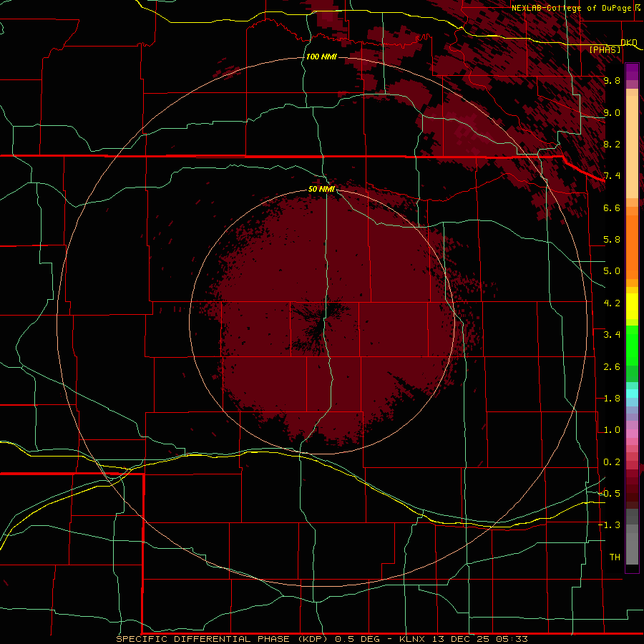Image resolution: width=644 pixels, height=644 pixels.
Task: Click the radar site at the sweep center
Action: (x=321, y=321)
